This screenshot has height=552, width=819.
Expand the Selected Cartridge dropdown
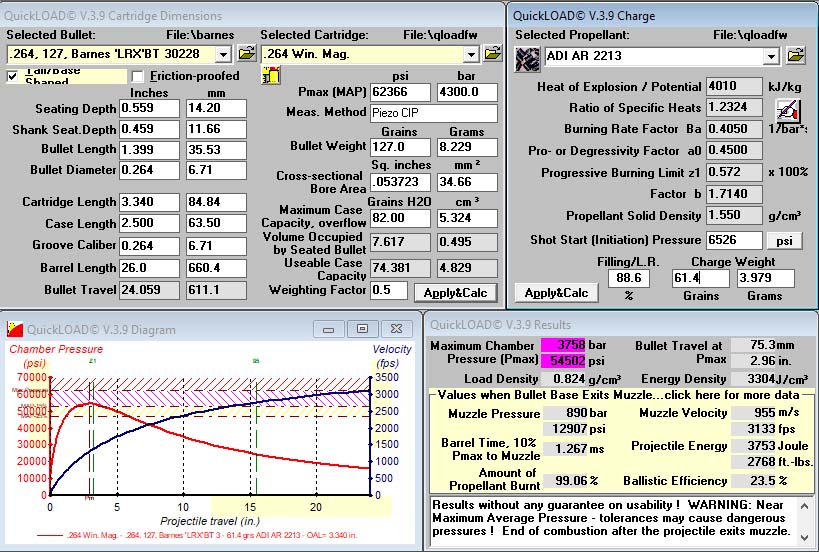tap(471, 54)
